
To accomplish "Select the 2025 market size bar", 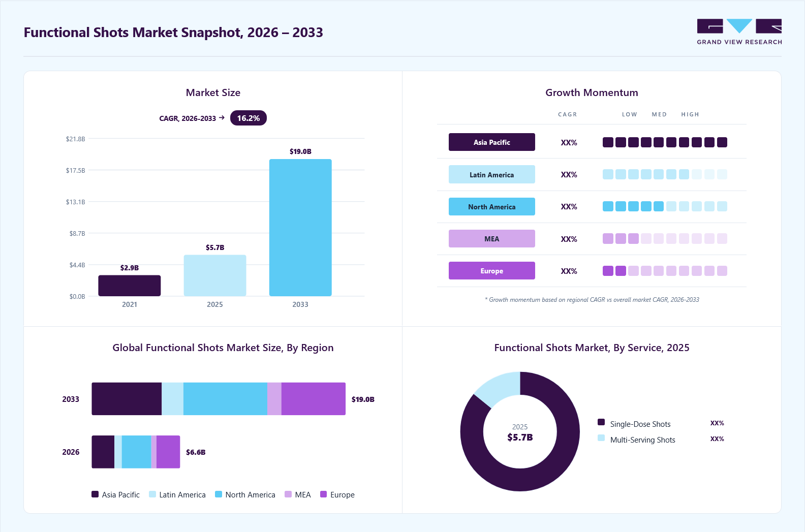I will pyautogui.click(x=215, y=275).
